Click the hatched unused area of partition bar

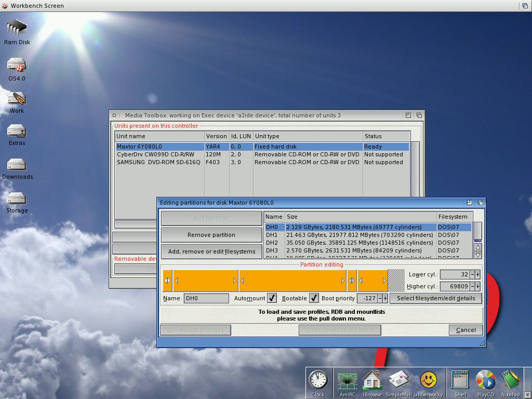(396, 281)
